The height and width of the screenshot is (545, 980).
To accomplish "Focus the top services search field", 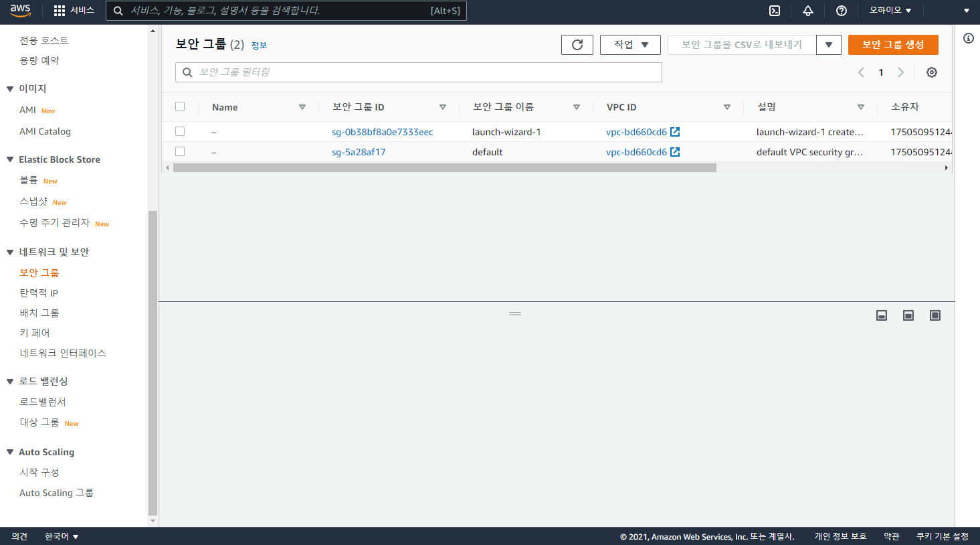I will [x=286, y=11].
